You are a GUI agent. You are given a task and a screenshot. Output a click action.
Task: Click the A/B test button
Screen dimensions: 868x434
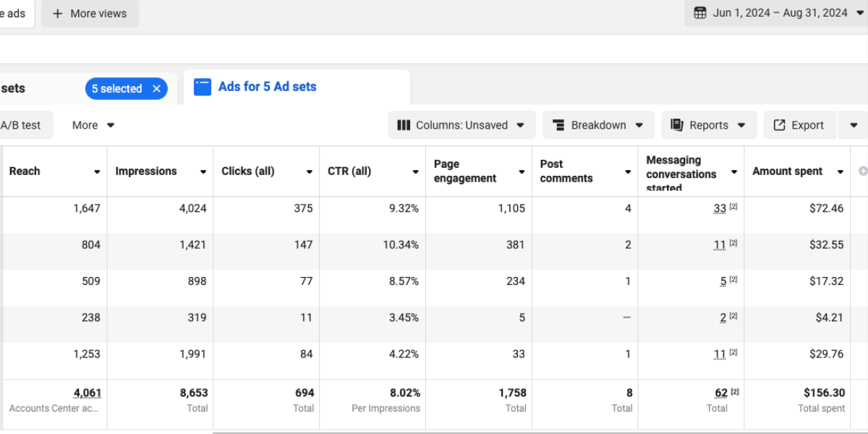coord(20,125)
